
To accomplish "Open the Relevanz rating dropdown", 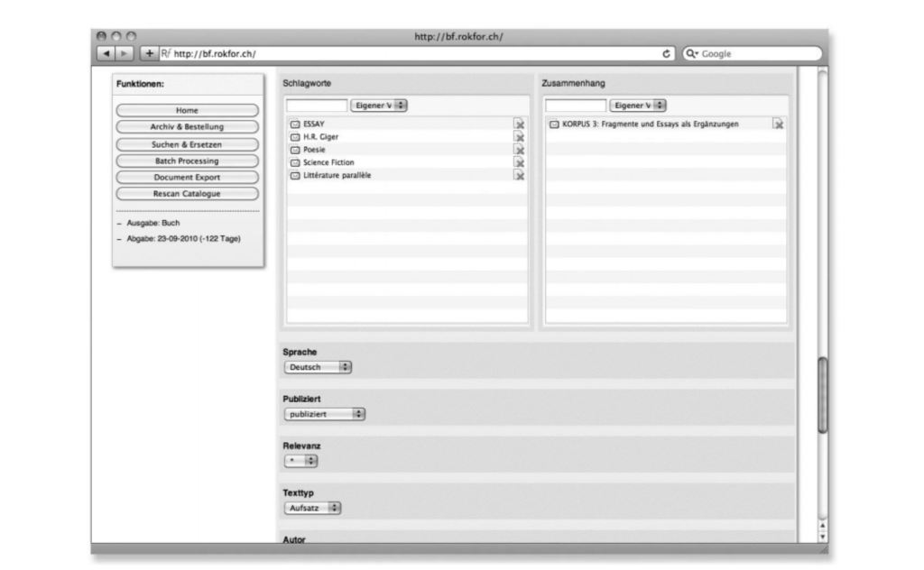I will (x=300, y=461).
